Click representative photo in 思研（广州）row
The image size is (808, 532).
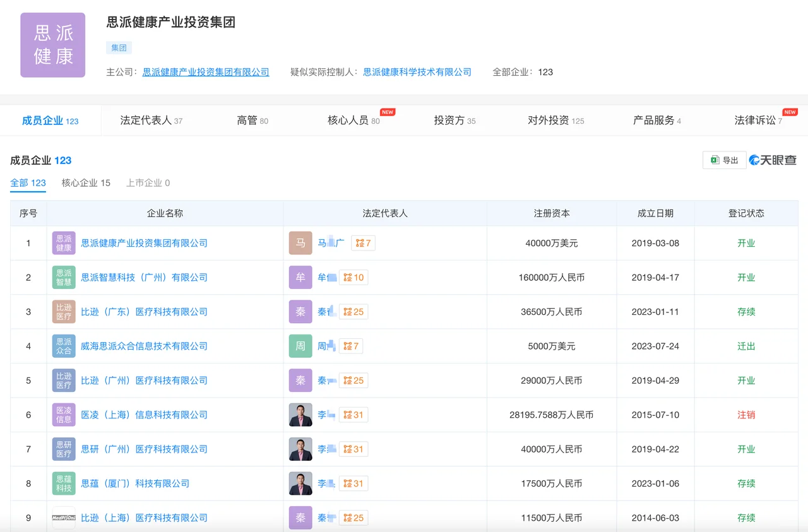(300, 449)
